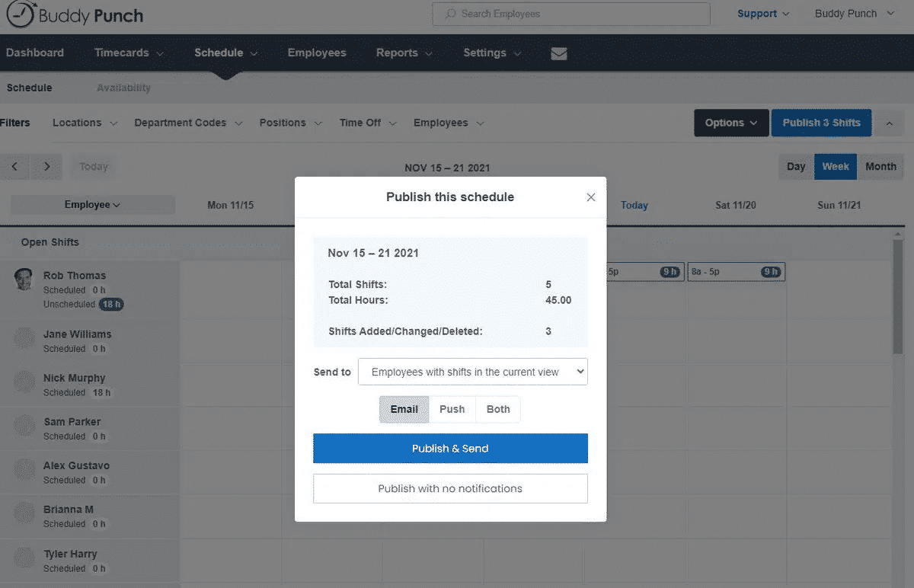
Task: Click Nick Murphy avatar
Action: pyautogui.click(x=24, y=382)
